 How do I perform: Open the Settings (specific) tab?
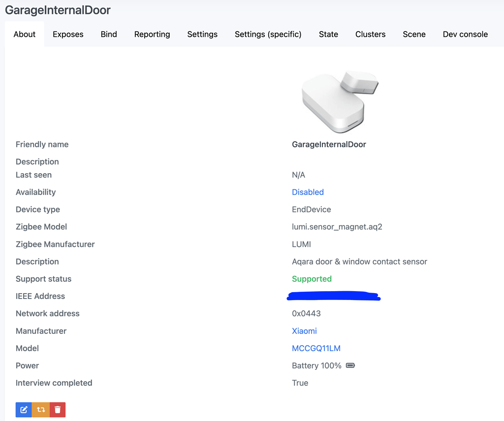pyautogui.click(x=268, y=34)
